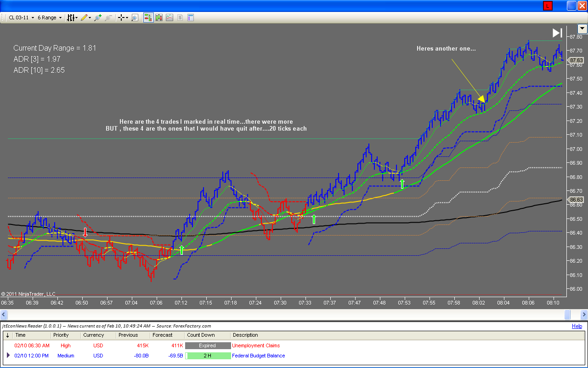This screenshot has height=368, width=588.
Task: Select the pencil drawing tool
Action: click(x=84, y=17)
